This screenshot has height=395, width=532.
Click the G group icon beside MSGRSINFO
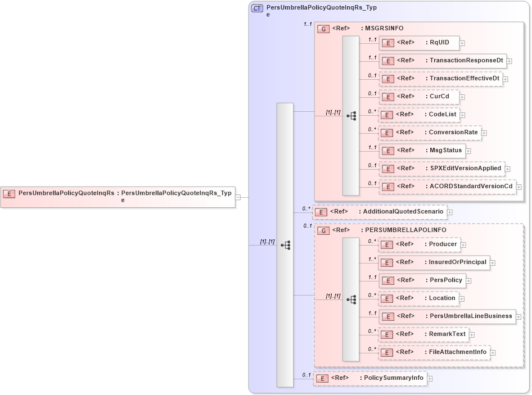tap(324, 28)
